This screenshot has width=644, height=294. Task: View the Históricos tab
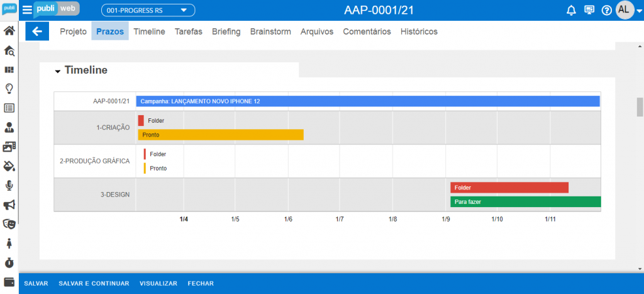pos(419,31)
